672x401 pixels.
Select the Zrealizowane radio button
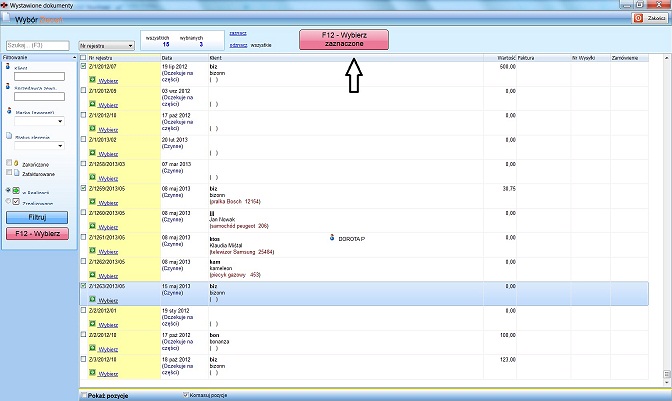8,201
